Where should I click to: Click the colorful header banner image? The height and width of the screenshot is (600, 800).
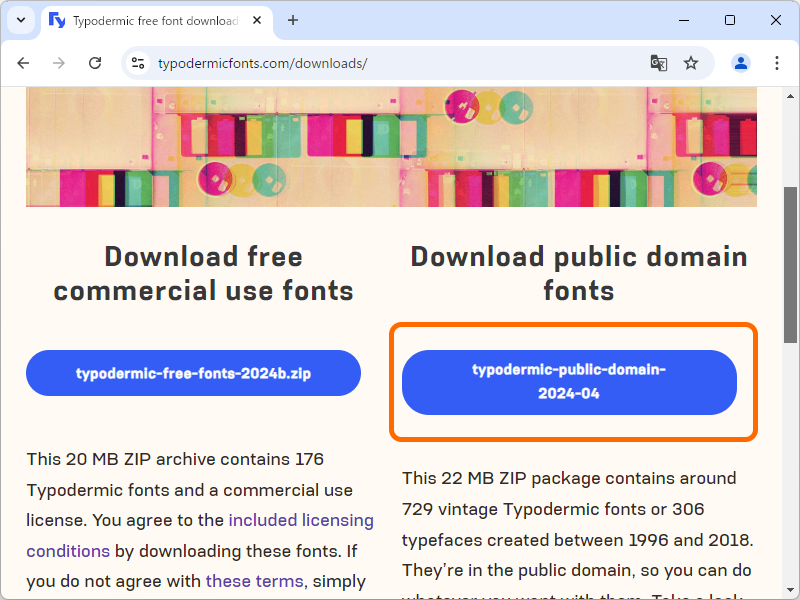coord(390,146)
